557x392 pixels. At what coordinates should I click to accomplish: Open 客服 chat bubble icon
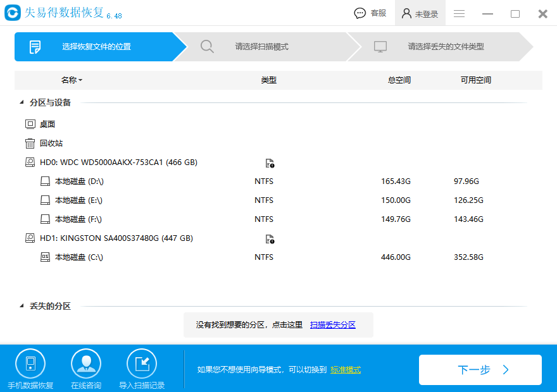tap(360, 13)
